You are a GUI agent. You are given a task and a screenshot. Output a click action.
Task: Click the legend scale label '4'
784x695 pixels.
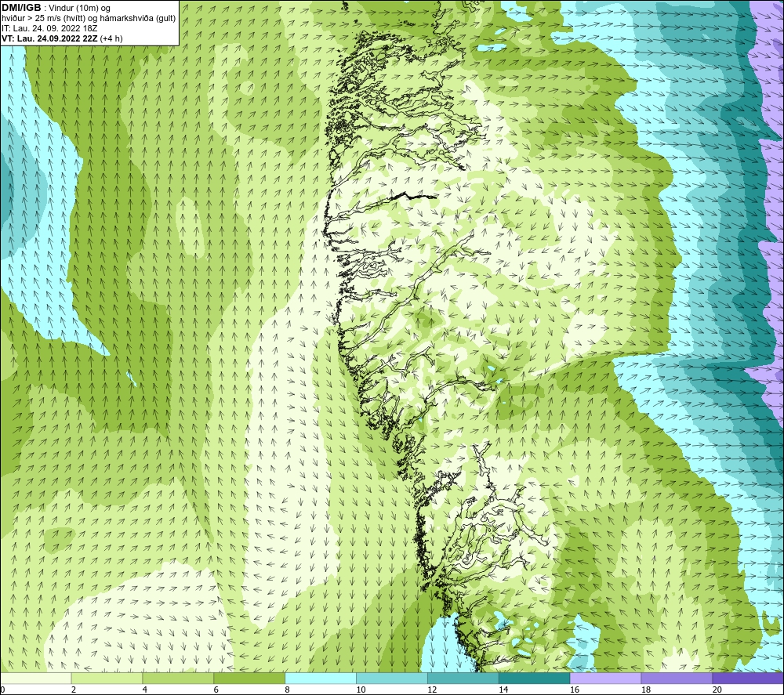point(144,690)
